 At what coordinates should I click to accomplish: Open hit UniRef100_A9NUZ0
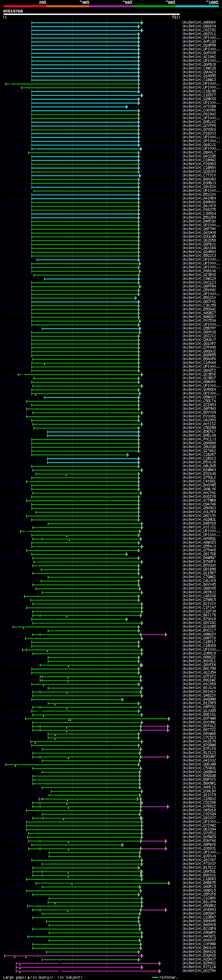click(199, 634)
